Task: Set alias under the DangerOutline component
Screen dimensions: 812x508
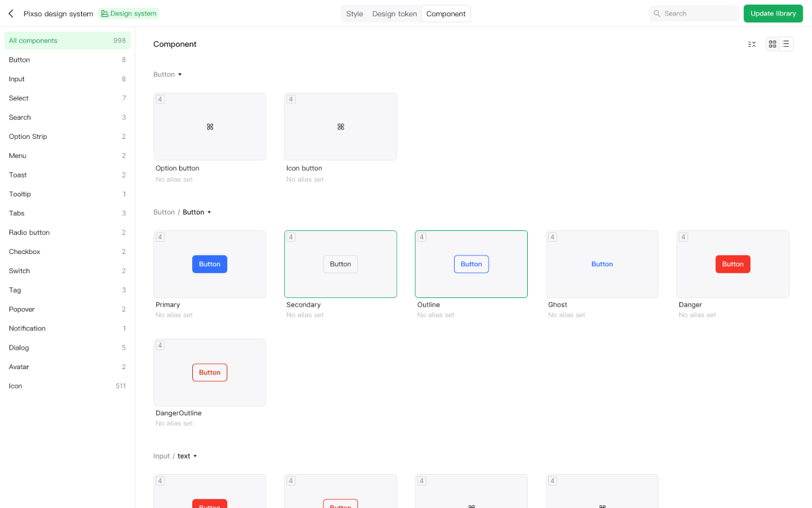Action: (174, 423)
